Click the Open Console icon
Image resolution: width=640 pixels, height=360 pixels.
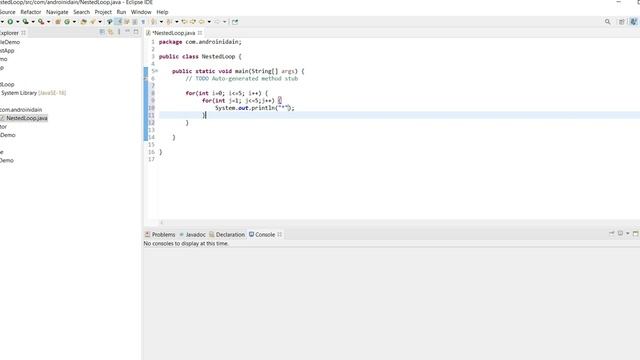(x=620, y=233)
